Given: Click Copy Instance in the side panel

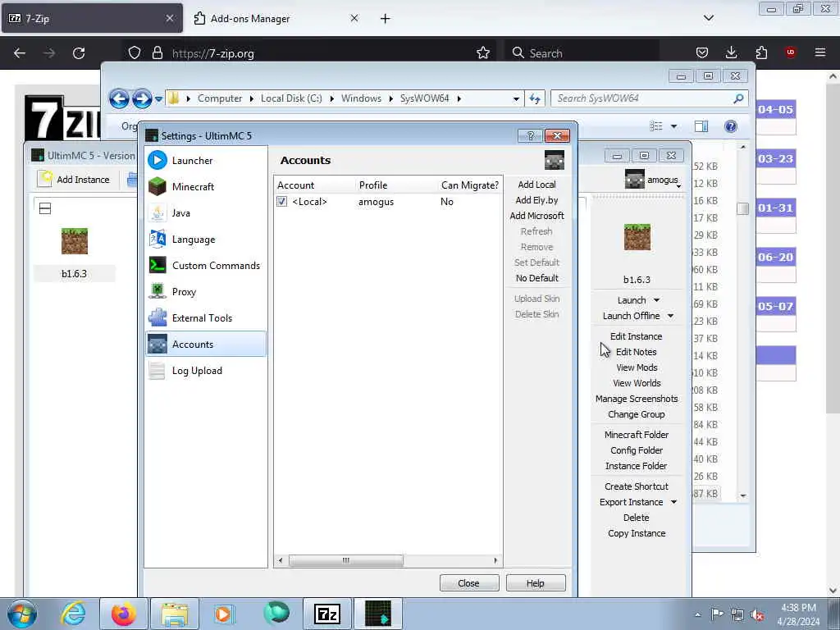Looking at the screenshot, I should pyautogui.click(x=637, y=533).
